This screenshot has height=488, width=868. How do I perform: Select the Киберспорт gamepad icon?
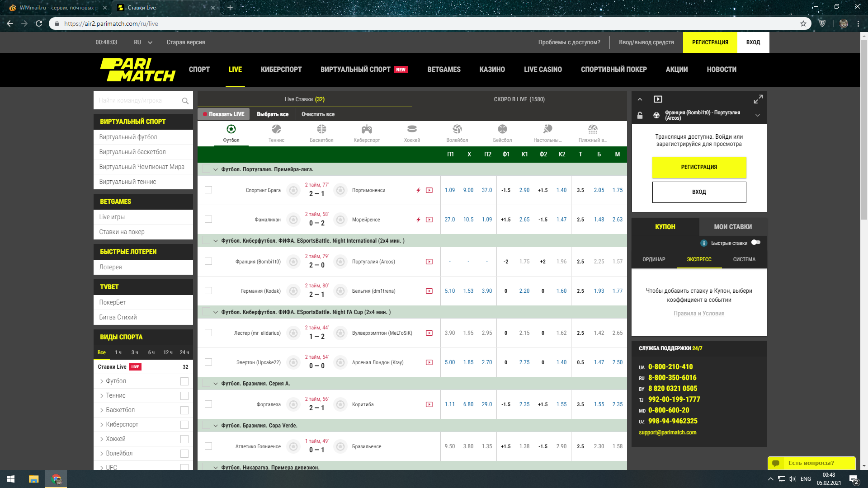coord(367,130)
